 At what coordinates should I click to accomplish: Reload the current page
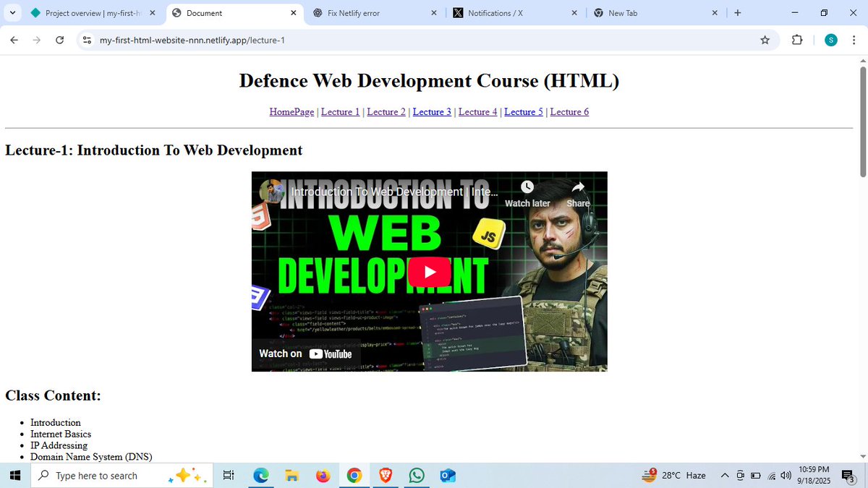pyautogui.click(x=60, y=40)
